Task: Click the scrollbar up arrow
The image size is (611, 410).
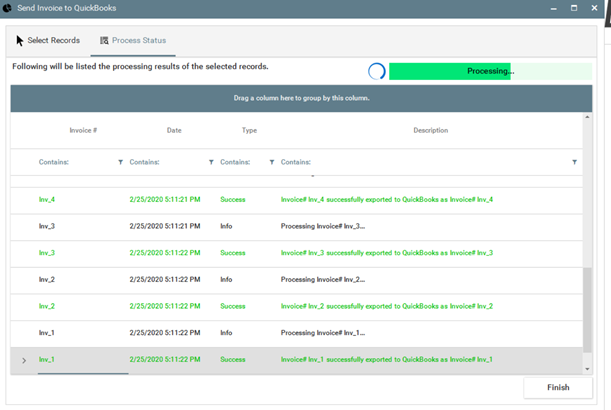Action: click(588, 118)
